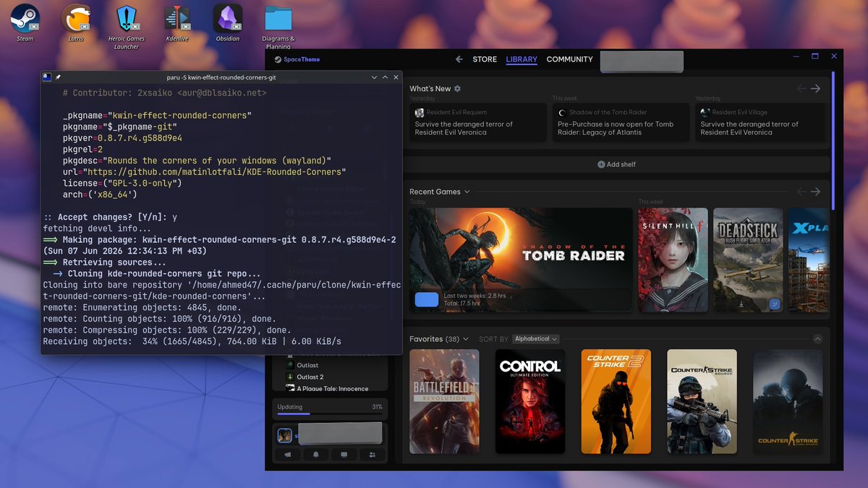Image resolution: width=868 pixels, height=488 pixels.
Task: Show previous Recent Games page
Action: (801, 192)
